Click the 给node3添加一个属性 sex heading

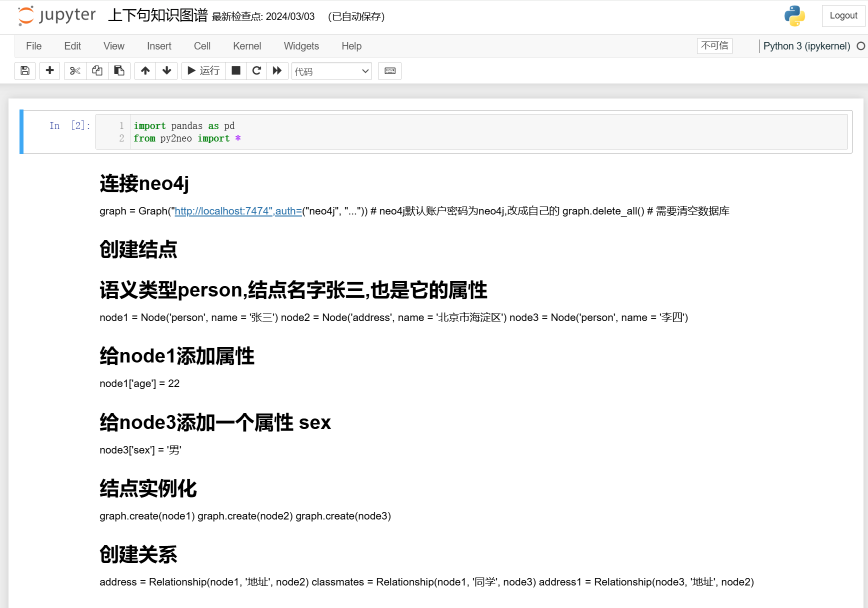point(215,422)
